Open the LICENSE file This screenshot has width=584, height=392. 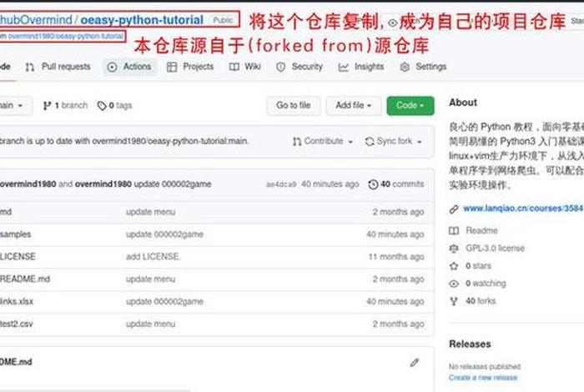click(x=18, y=257)
